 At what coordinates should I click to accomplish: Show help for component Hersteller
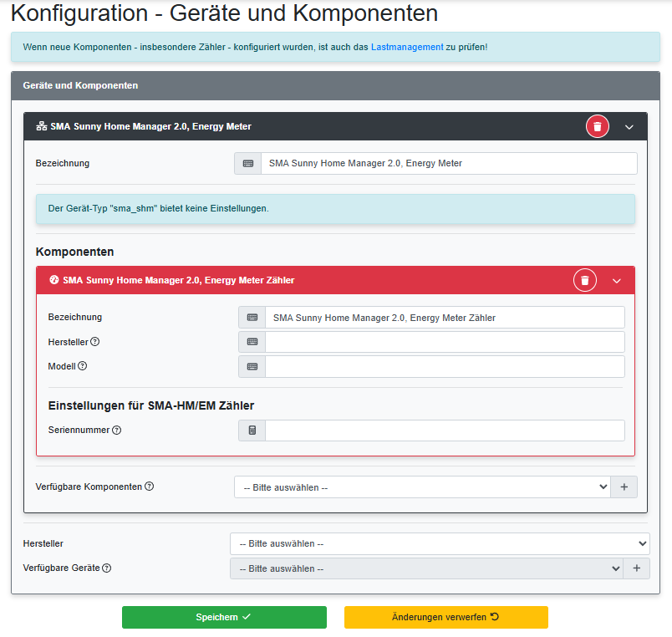tap(95, 342)
